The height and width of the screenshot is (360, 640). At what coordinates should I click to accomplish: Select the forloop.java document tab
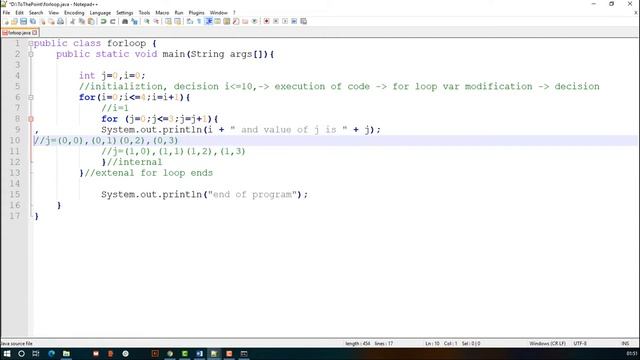pos(19,32)
